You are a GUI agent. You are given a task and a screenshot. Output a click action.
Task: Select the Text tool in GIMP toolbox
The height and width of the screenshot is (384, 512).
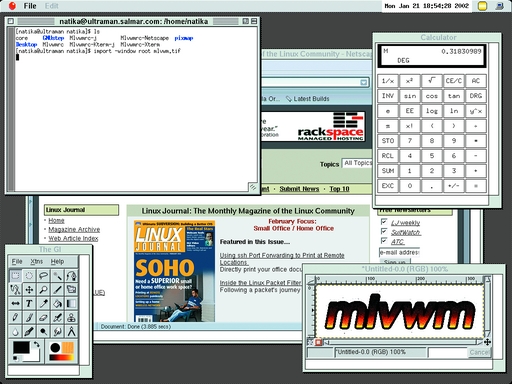(29, 303)
